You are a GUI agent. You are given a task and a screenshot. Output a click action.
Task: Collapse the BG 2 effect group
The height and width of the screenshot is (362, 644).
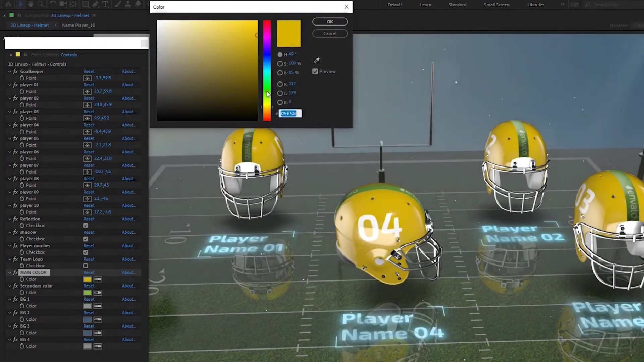point(9,313)
